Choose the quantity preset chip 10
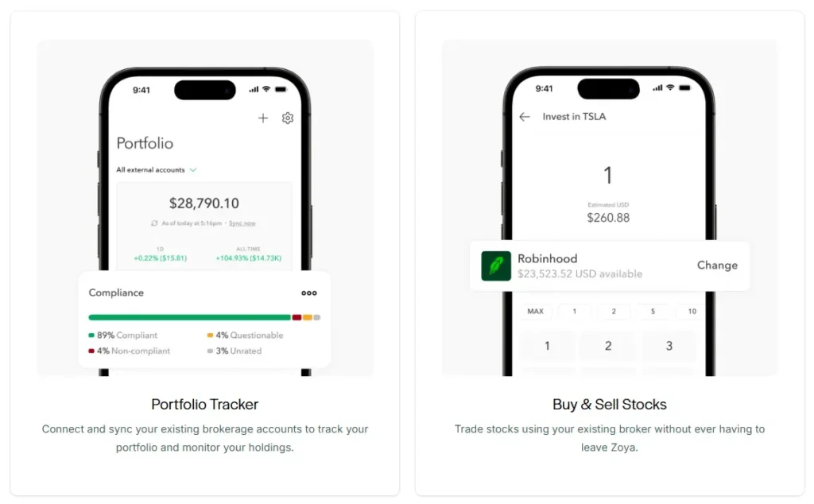 (x=692, y=312)
